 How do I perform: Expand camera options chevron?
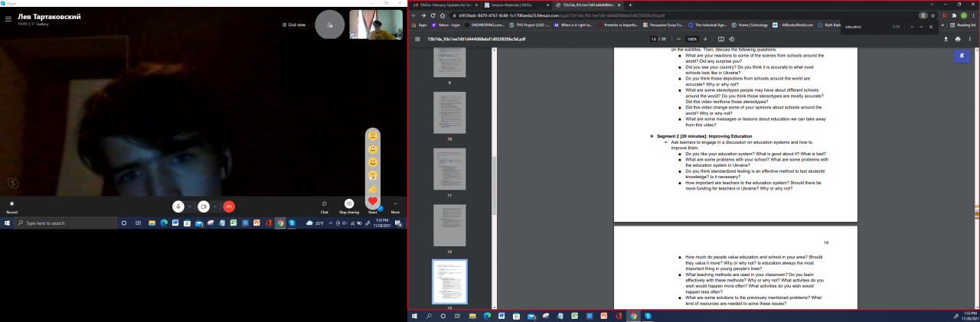214,207
